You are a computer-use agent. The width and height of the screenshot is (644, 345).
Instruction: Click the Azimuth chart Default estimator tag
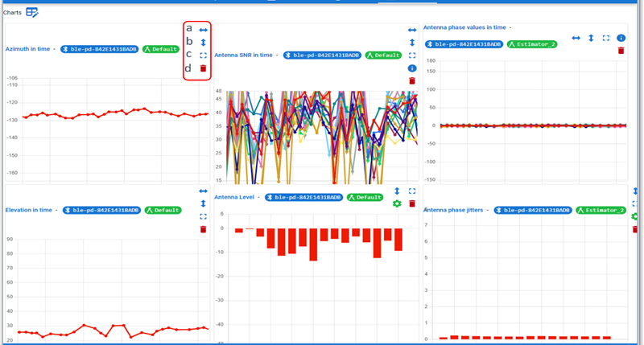pyautogui.click(x=161, y=49)
